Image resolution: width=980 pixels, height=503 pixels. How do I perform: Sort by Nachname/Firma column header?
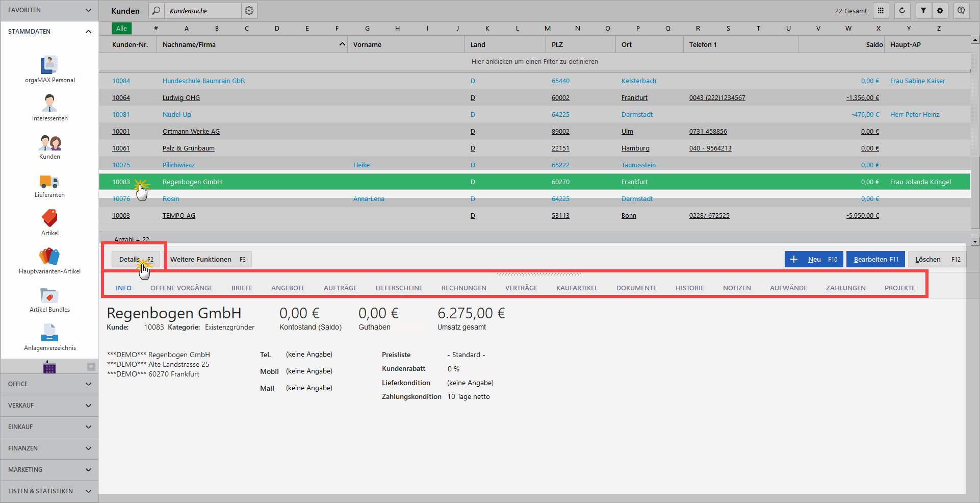point(252,44)
